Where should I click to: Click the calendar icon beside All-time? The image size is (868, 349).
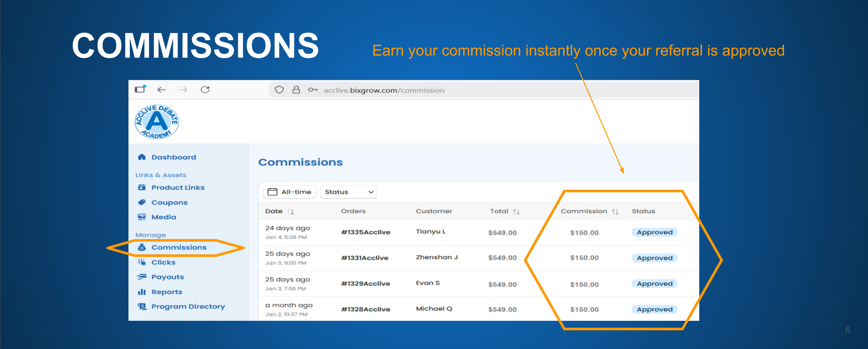click(x=273, y=192)
